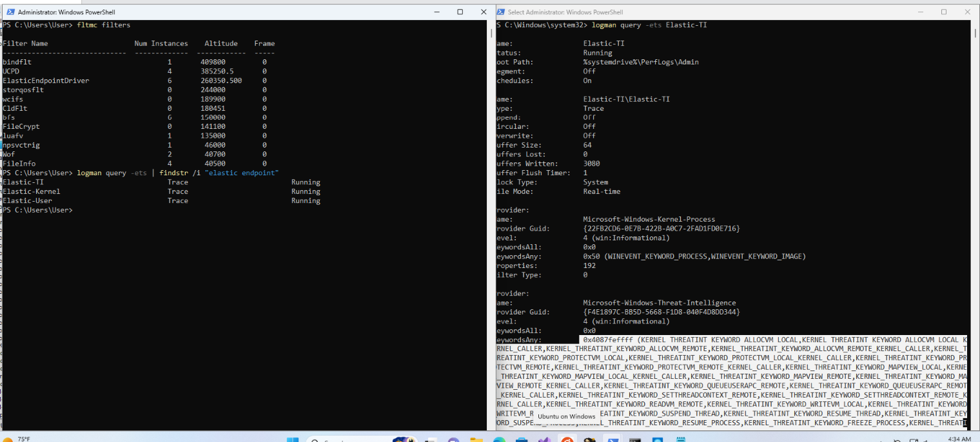
Task: Maximize the left Administrator PowerShell window
Action: click(x=460, y=12)
